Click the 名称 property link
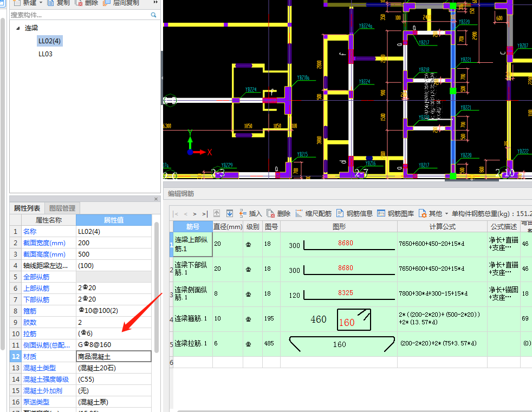Image resolution: width=532 pixels, height=412 pixels. click(x=30, y=232)
